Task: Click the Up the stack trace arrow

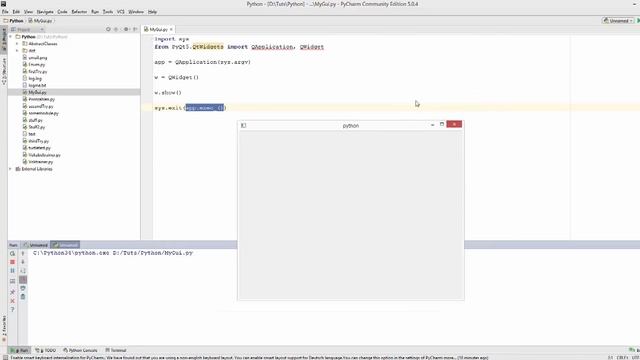Action: 23,253
